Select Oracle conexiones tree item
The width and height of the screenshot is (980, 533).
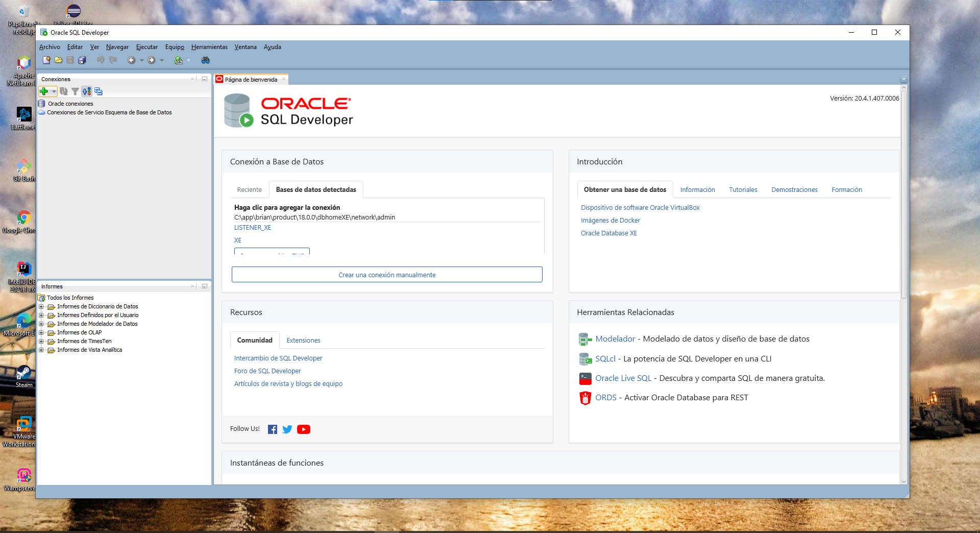tap(70, 104)
